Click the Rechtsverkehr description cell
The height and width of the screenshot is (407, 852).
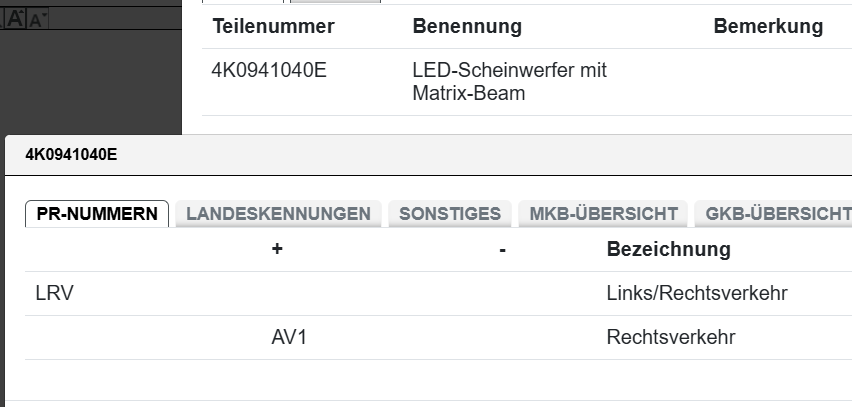670,338
